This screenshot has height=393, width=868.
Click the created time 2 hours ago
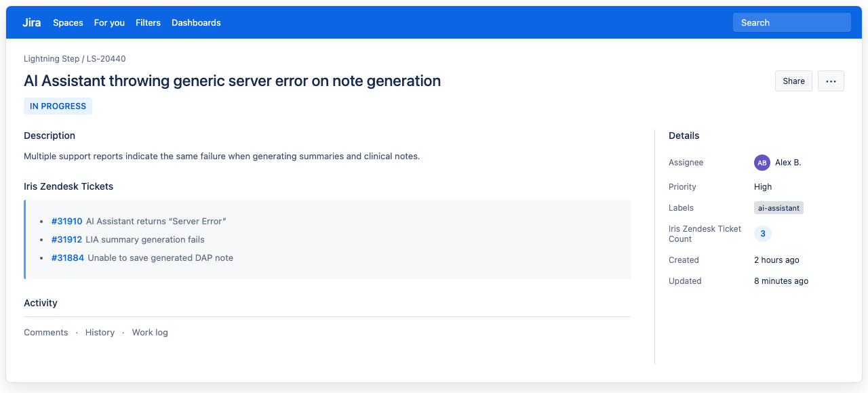[x=776, y=260]
